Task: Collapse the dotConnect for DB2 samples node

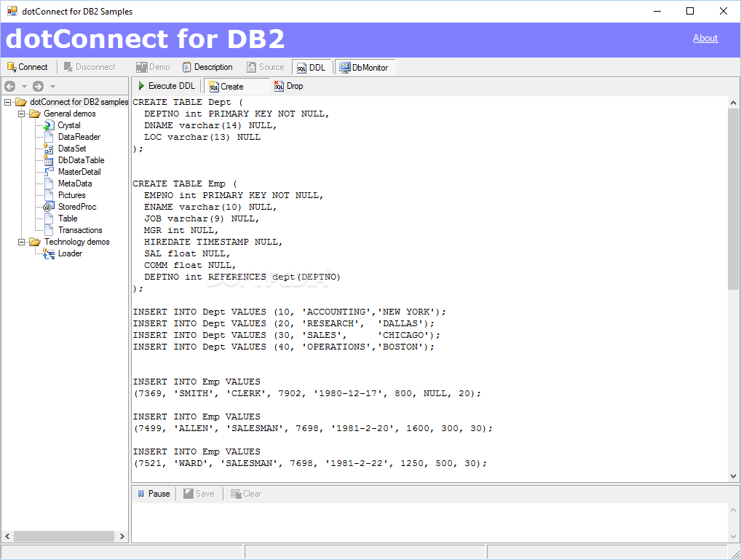Action: pos(7,102)
